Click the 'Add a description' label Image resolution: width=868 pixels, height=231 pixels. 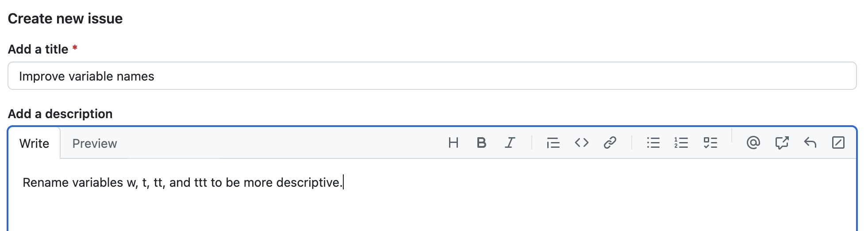tap(60, 114)
